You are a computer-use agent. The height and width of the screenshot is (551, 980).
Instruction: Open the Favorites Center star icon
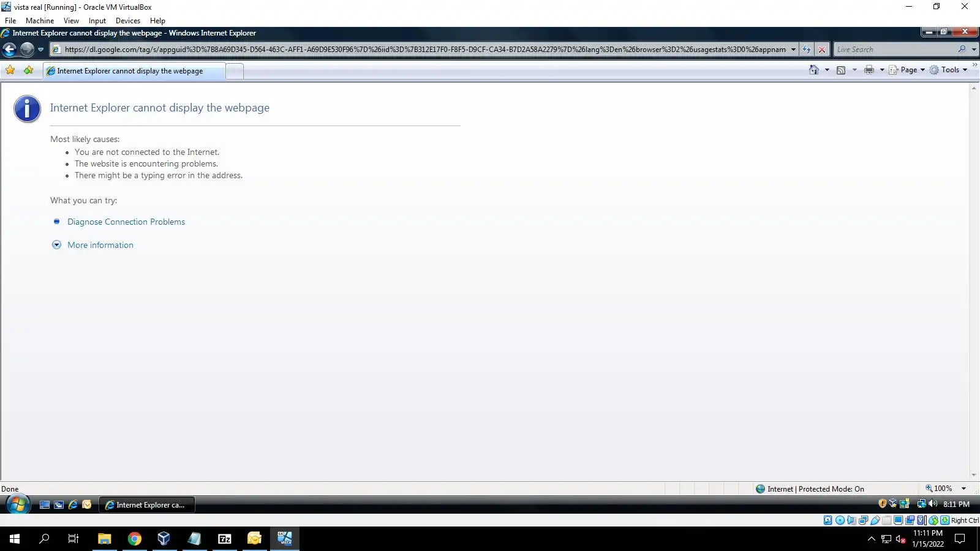click(10, 70)
